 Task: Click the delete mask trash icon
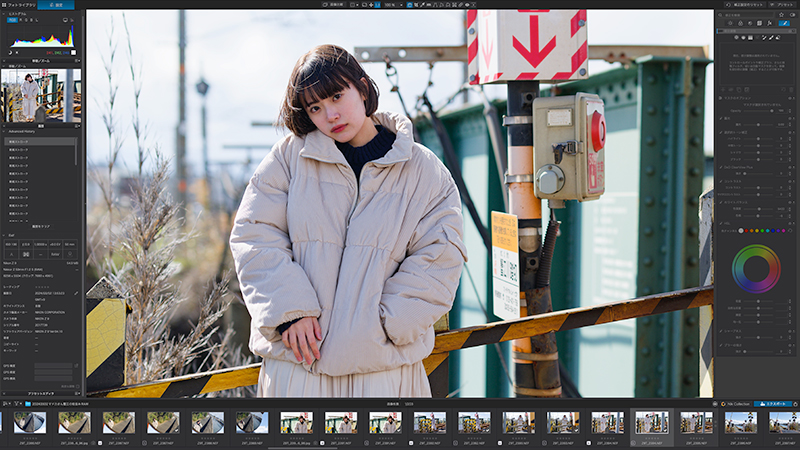(x=791, y=90)
